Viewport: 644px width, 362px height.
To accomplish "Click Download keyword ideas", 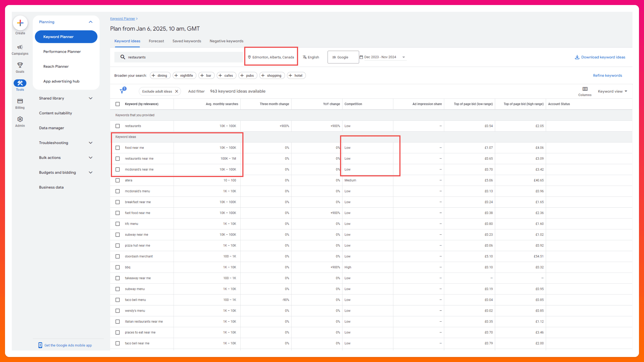I will click(x=600, y=57).
